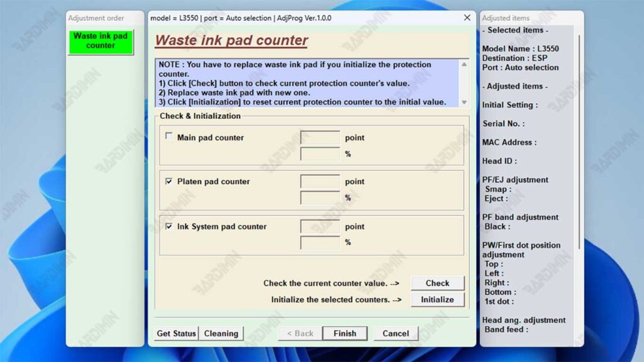Click '- Adjusted items -' header
644x362 pixels.
click(x=514, y=86)
